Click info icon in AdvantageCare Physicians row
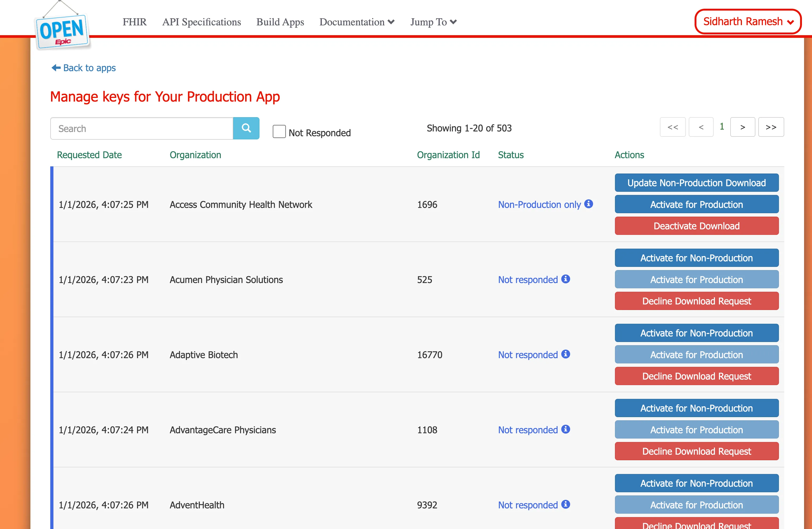812x529 pixels. [x=566, y=429]
